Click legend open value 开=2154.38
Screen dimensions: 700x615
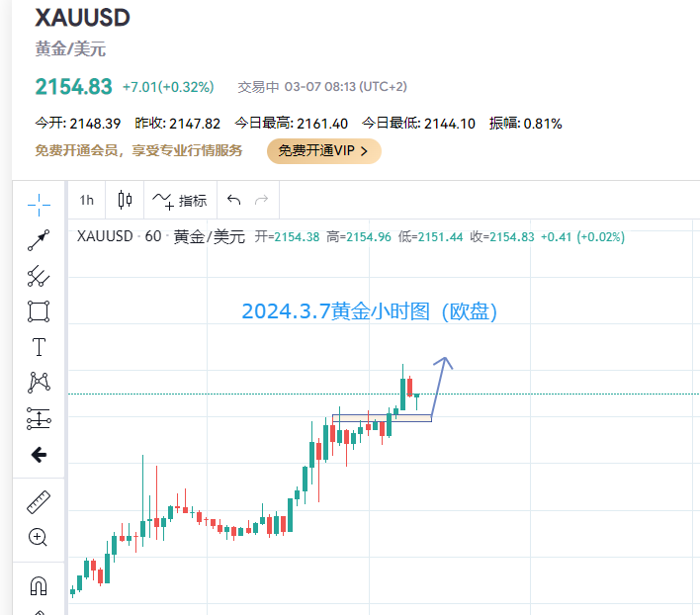tap(287, 236)
